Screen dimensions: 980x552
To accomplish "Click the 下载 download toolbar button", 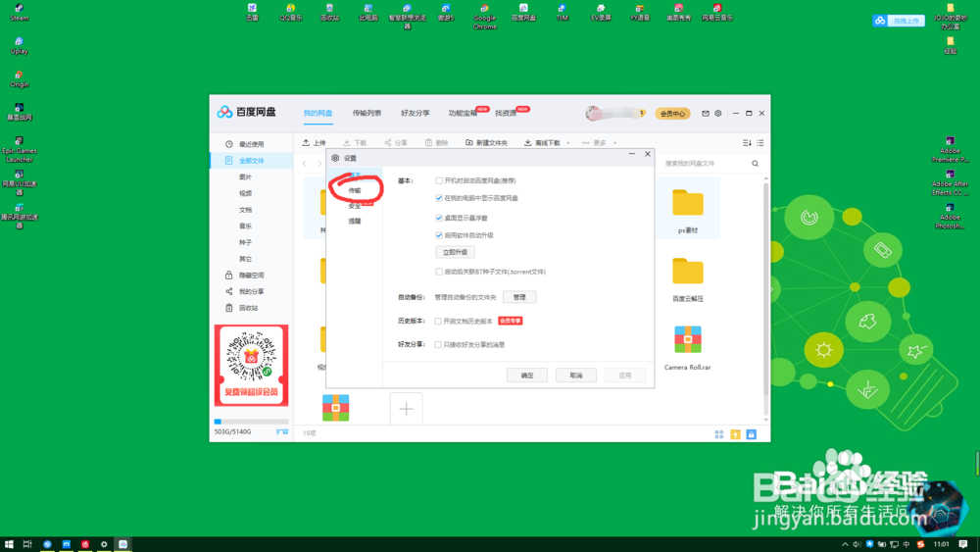I will click(355, 142).
